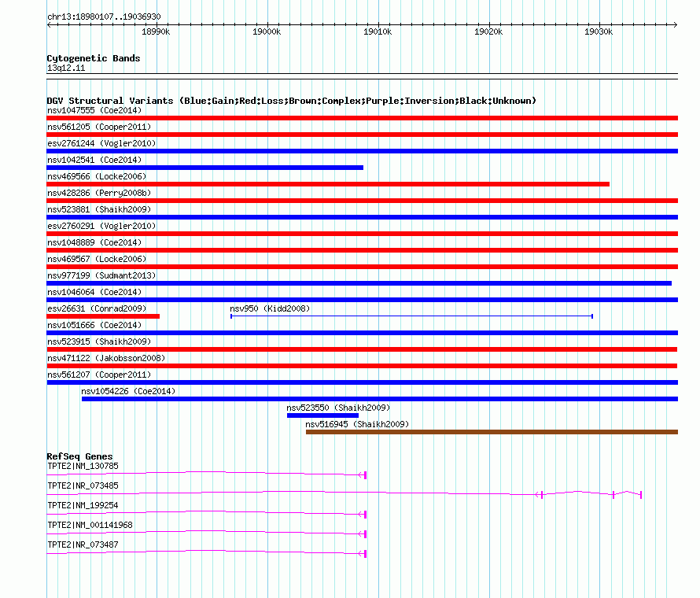Image resolution: width=700 pixels, height=598 pixels.
Task: Click the red nsv469566 loss bar
Action: pyautogui.click(x=328, y=184)
